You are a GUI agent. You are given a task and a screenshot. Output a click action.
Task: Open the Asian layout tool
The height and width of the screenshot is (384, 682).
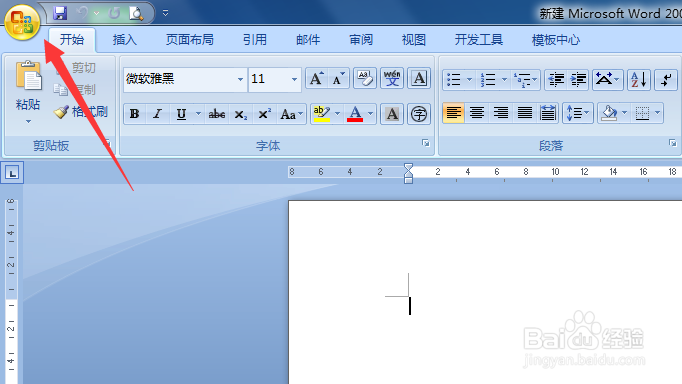(607, 80)
